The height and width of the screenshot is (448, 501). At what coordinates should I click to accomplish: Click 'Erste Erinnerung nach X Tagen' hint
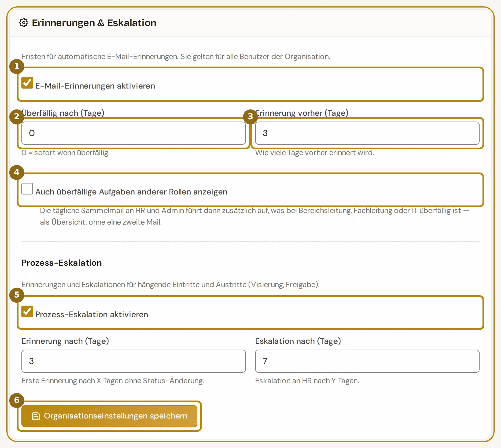pyautogui.click(x=113, y=381)
